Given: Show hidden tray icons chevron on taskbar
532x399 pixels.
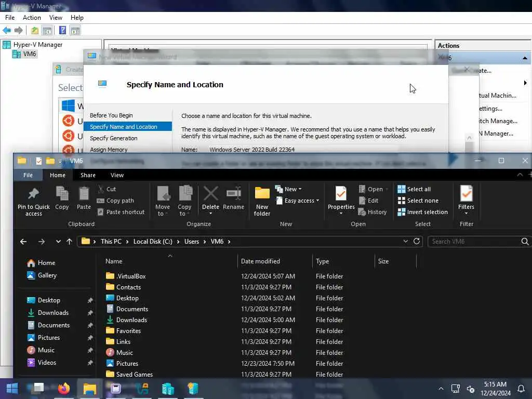Looking at the screenshot, I should coord(441,389).
